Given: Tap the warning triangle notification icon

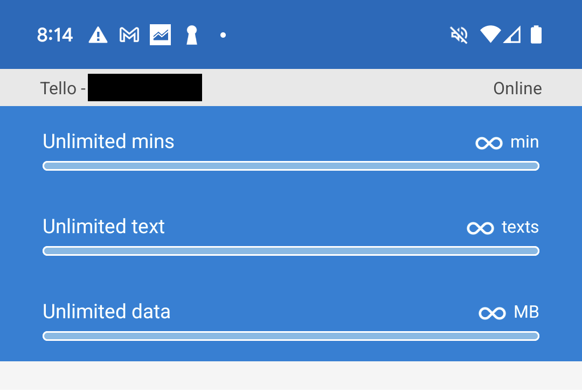Looking at the screenshot, I should click(x=98, y=35).
